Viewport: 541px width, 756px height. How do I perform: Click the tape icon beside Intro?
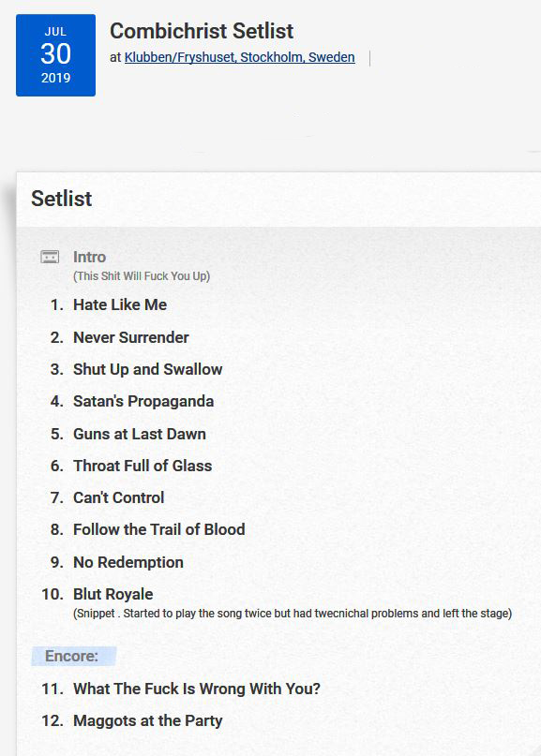tap(50, 257)
